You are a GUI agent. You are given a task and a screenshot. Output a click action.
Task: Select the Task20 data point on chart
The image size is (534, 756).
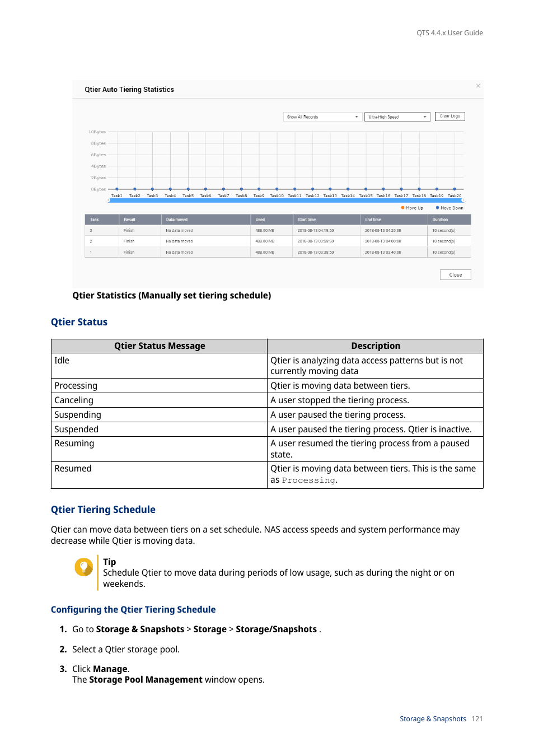coord(455,189)
